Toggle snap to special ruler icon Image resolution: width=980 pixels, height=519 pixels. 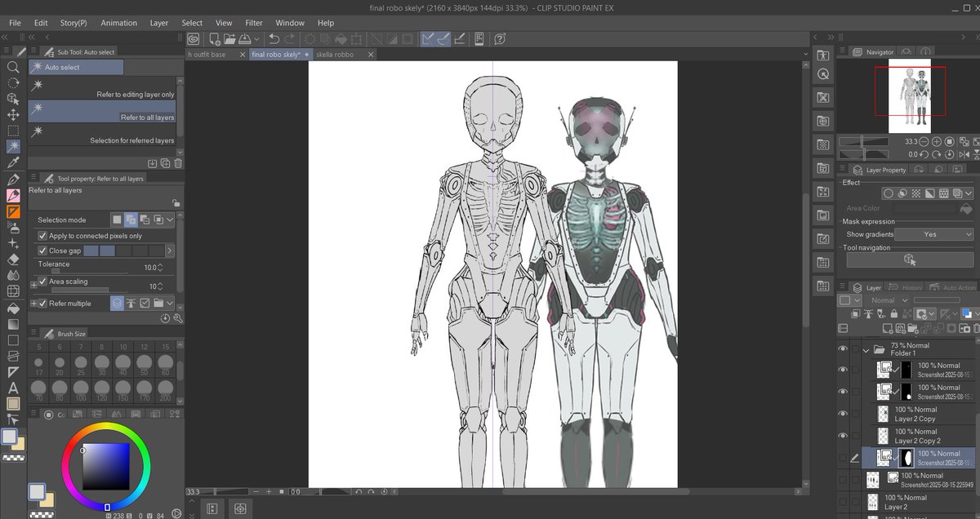coord(443,38)
